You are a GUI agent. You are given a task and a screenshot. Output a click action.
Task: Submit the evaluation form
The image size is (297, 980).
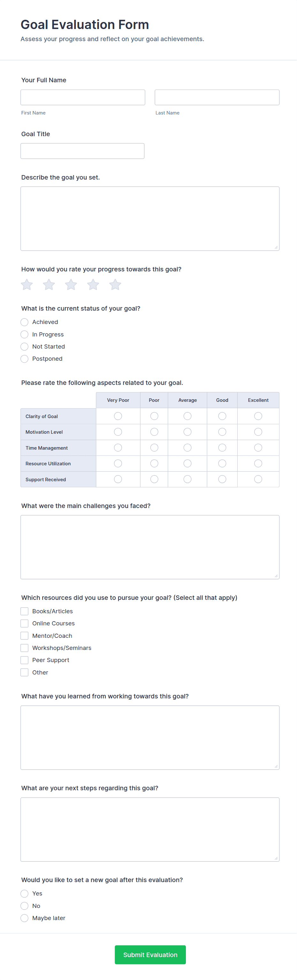point(150,955)
